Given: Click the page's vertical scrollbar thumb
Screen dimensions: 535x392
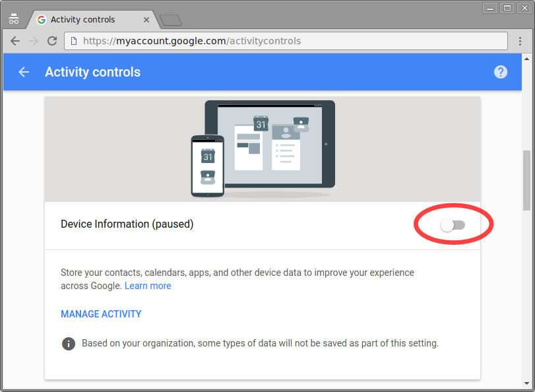Looking at the screenshot, I should click(x=526, y=180).
